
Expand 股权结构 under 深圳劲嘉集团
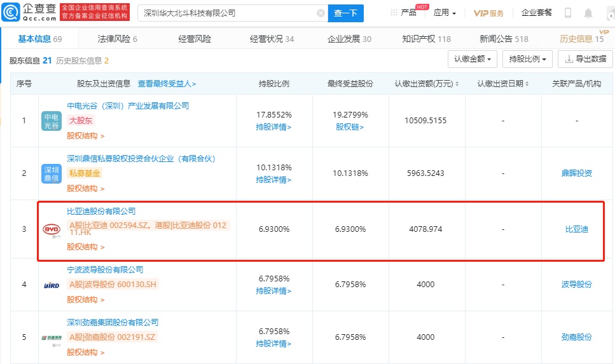click(x=85, y=353)
